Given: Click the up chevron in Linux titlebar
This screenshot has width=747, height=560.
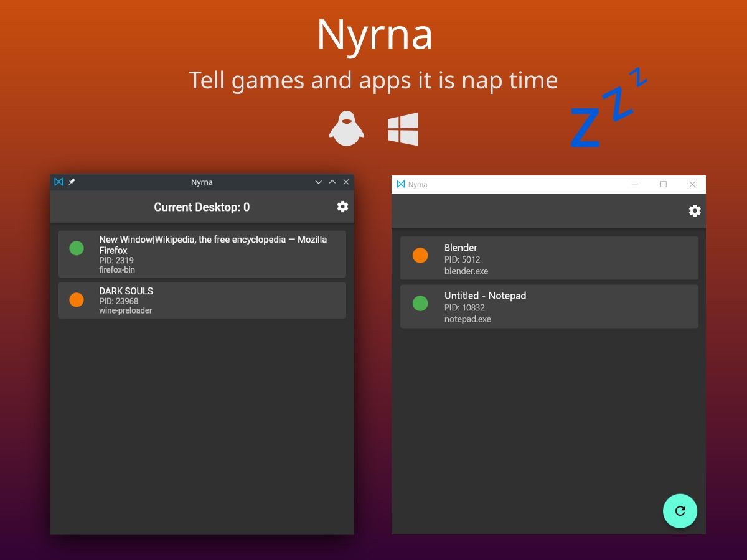Looking at the screenshot, I should 332,182.
